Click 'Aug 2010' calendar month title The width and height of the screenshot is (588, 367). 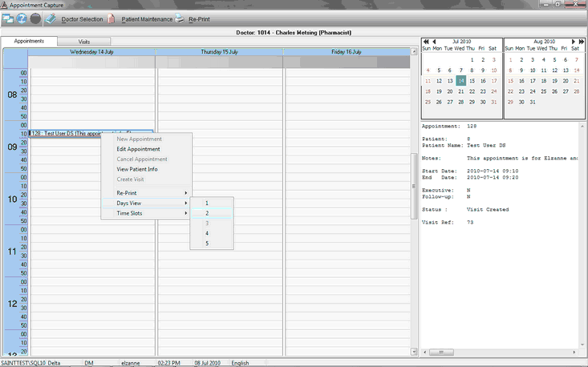click(x=544, y=42)
